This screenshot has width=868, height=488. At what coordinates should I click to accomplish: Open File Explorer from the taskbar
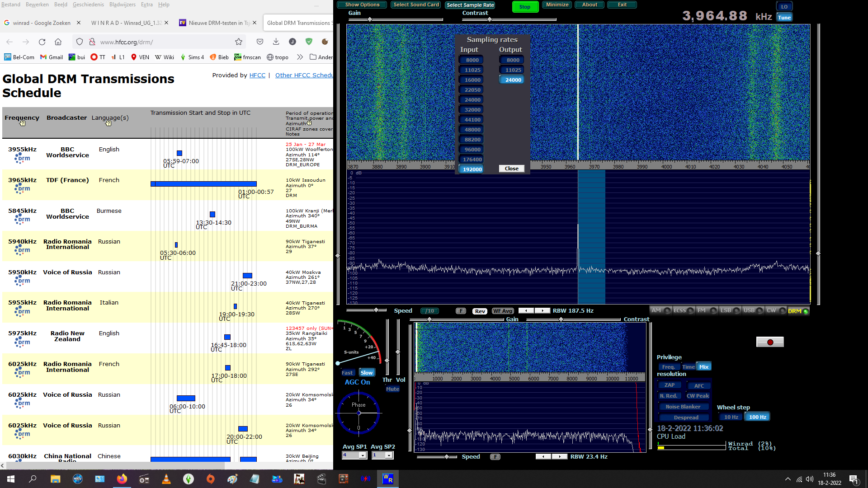55,479
